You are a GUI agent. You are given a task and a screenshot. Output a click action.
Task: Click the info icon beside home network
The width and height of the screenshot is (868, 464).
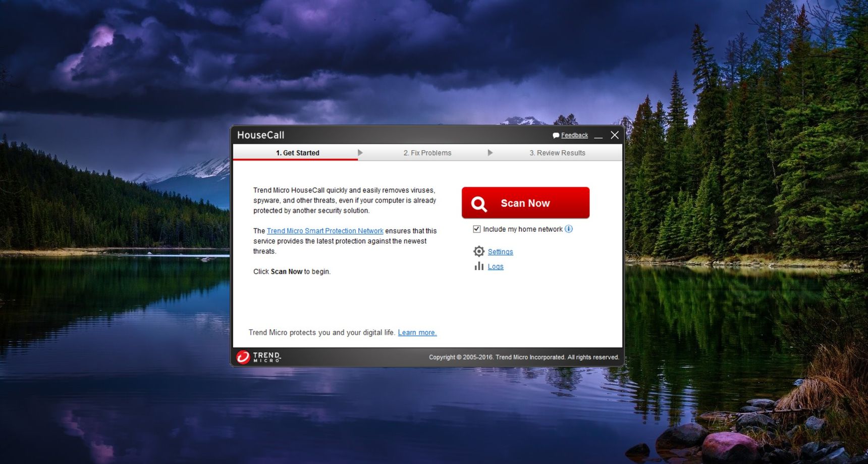point(569,229)
